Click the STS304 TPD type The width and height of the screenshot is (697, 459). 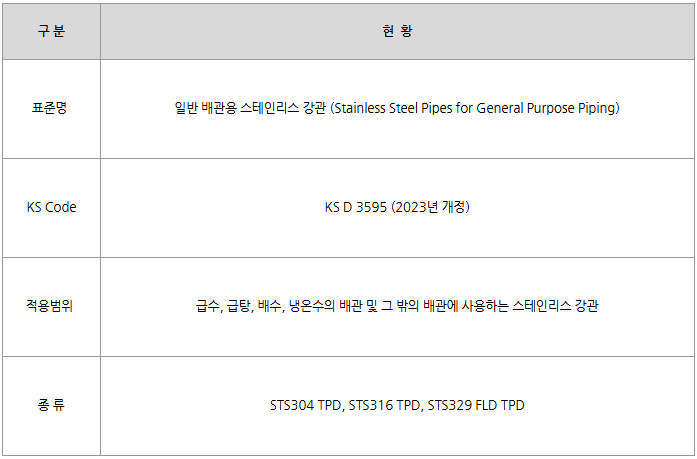(x=305, y=405)
